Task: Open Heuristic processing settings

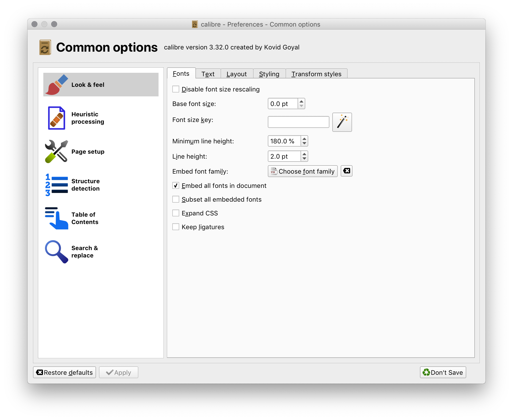Action: click(x=56, y=118)
